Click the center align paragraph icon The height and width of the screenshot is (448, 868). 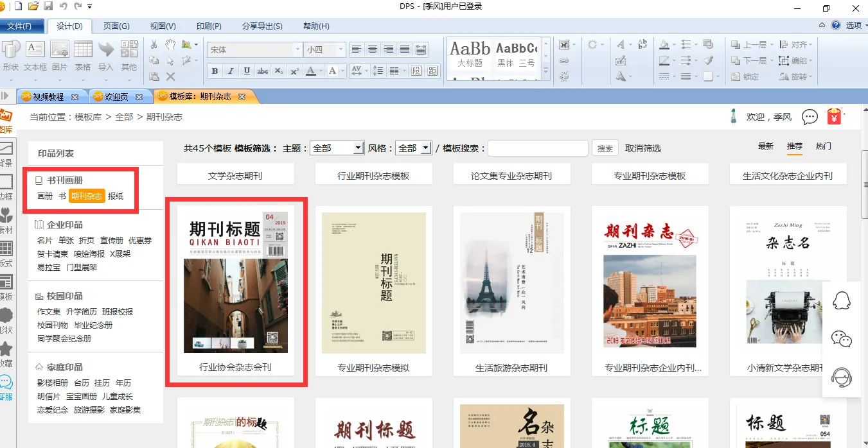(373, 49)
